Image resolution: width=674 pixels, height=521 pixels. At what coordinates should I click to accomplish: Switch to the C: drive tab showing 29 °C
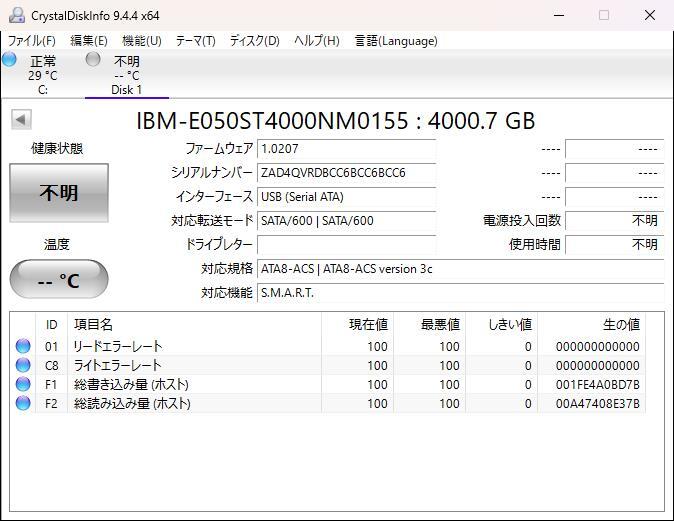point(43,75)
